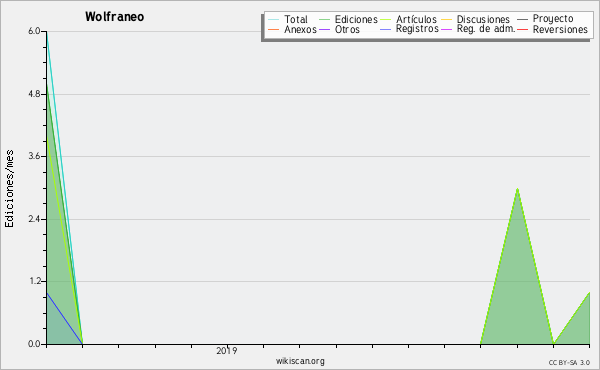Click the green Ediciones legend line swatch

click(324, 19)
